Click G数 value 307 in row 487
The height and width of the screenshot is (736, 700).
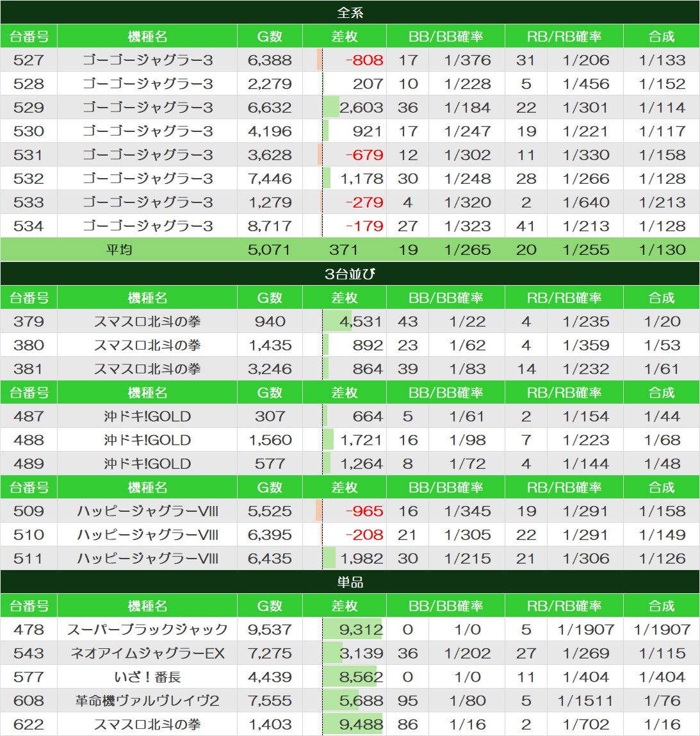tap(270, 416)
